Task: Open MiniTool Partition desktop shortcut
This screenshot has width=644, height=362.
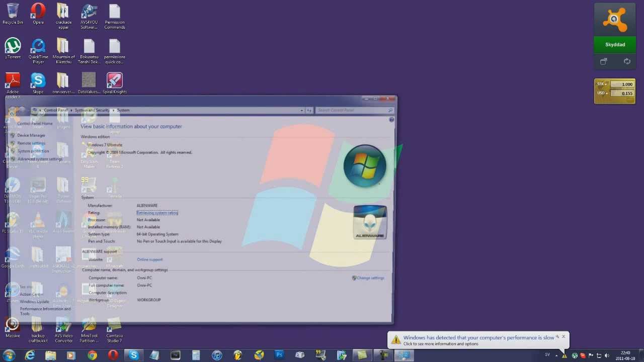Action: pyautogui.click(x=89, y=329)
